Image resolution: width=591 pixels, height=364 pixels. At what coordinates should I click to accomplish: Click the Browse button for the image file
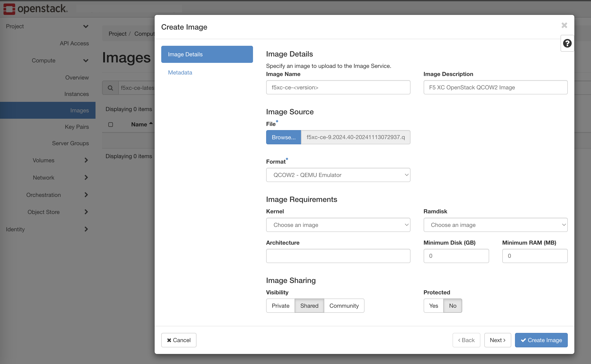[283, 137]
